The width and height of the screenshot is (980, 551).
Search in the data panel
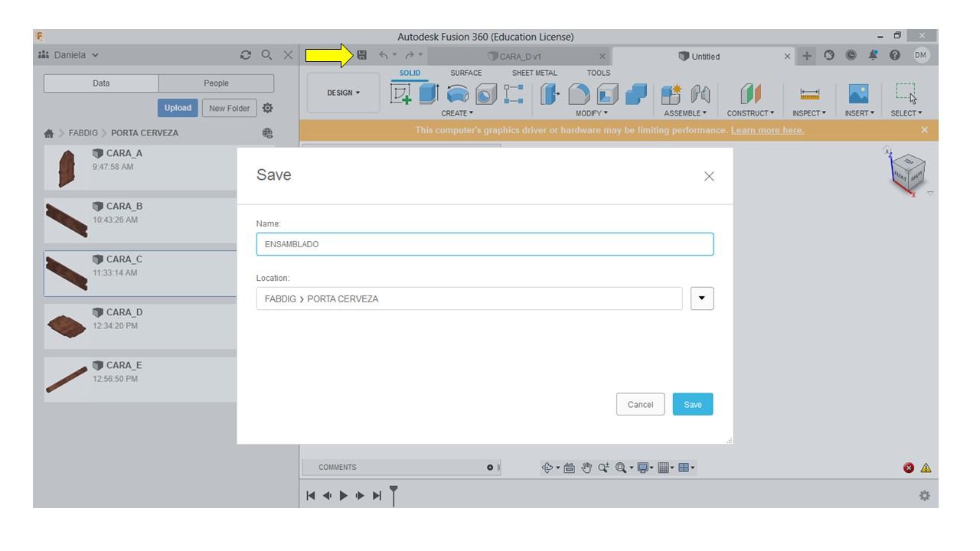pyautogui.click(x=266, y=55)
